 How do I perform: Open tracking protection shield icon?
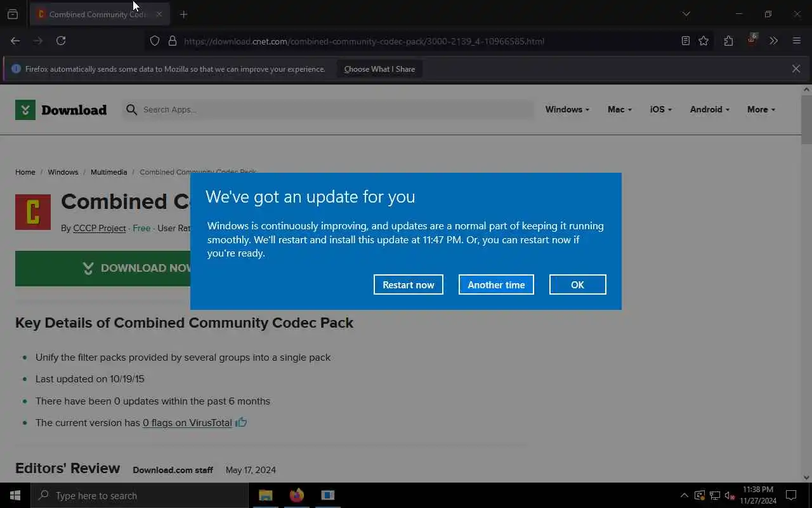coord(155,41)
